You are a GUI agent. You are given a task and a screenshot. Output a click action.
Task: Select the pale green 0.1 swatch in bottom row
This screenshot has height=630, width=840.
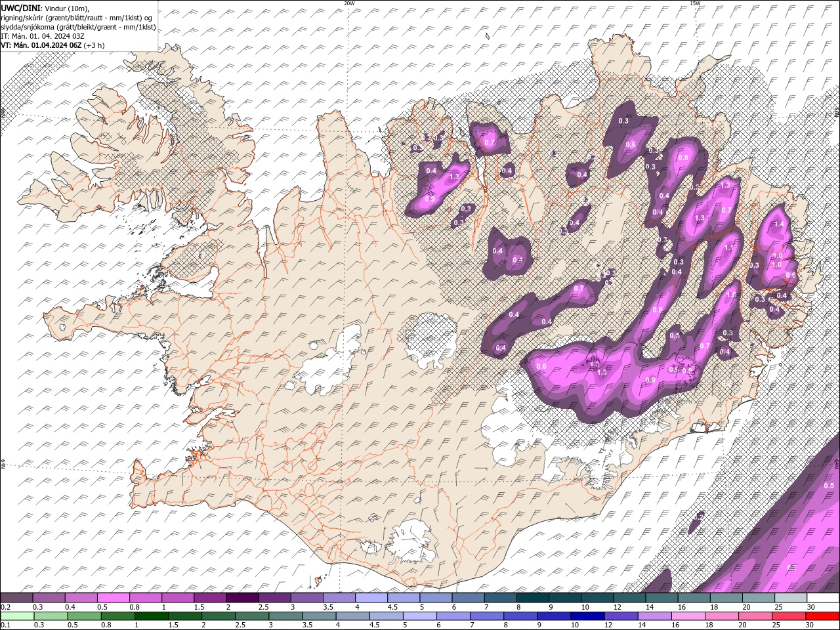coord(16,616)
